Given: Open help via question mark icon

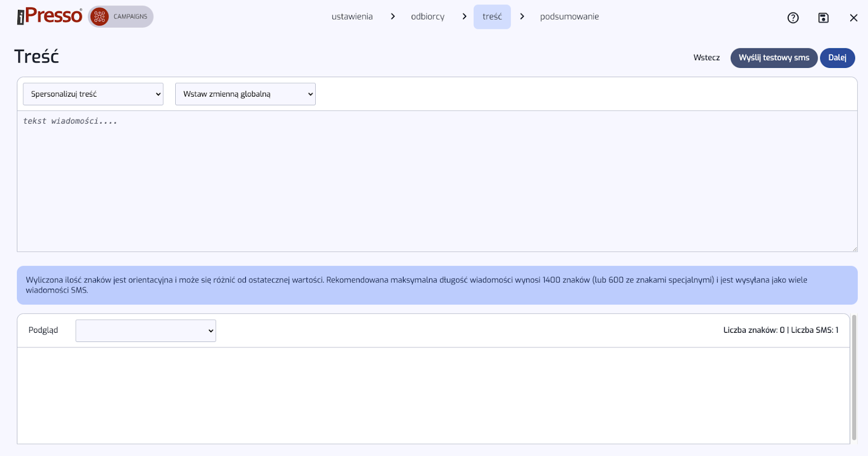Looking at the screenshot, I should click(793, 18).
